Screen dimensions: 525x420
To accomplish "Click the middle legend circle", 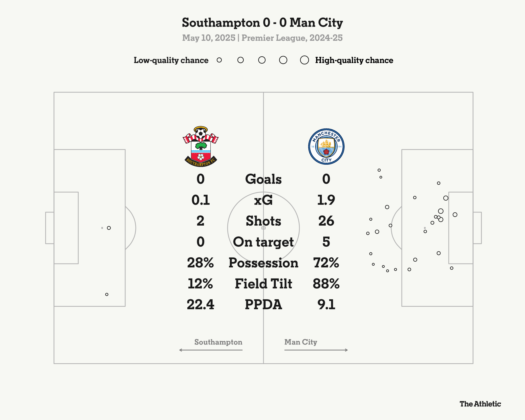I will [262, 60].
